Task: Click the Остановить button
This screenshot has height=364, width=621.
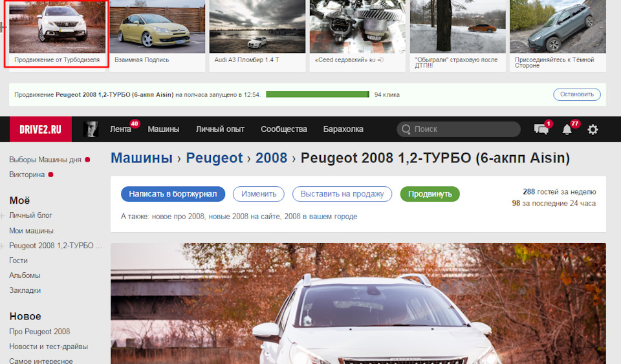Action: 576,94
